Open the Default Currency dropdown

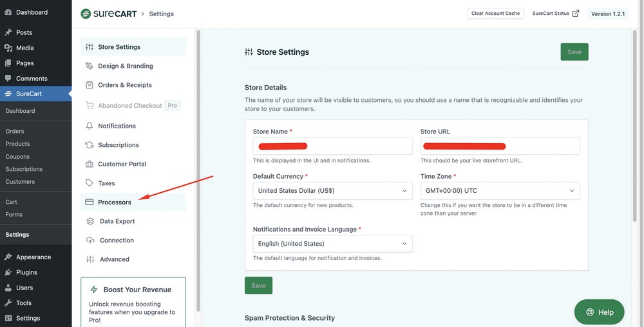coord(332,191)
